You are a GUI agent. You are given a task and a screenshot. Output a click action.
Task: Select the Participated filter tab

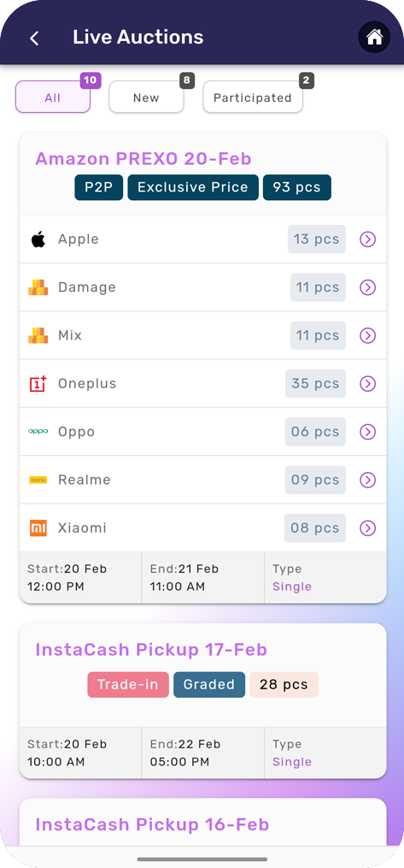(x=253, y=97)
